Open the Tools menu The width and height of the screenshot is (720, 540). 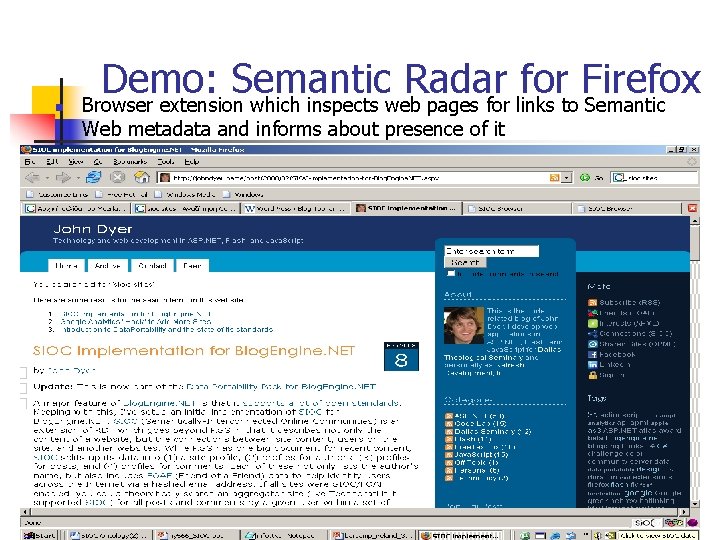tap(166, 162)
